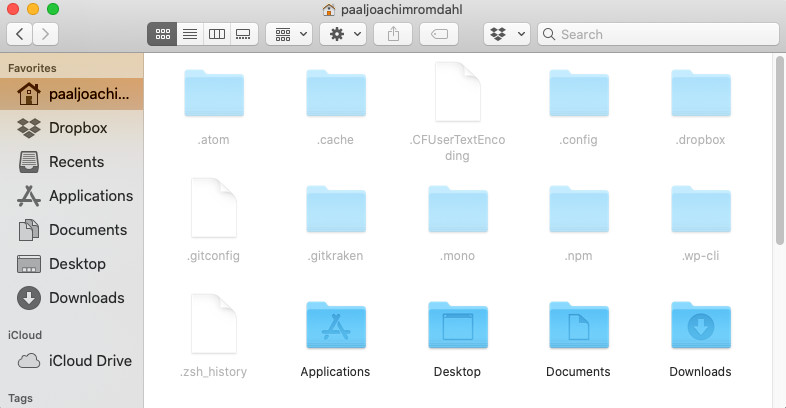This screenshot has width=786, height=408.
Task: Select the .gitconfig file icon
Action: (x=214, y=208)
